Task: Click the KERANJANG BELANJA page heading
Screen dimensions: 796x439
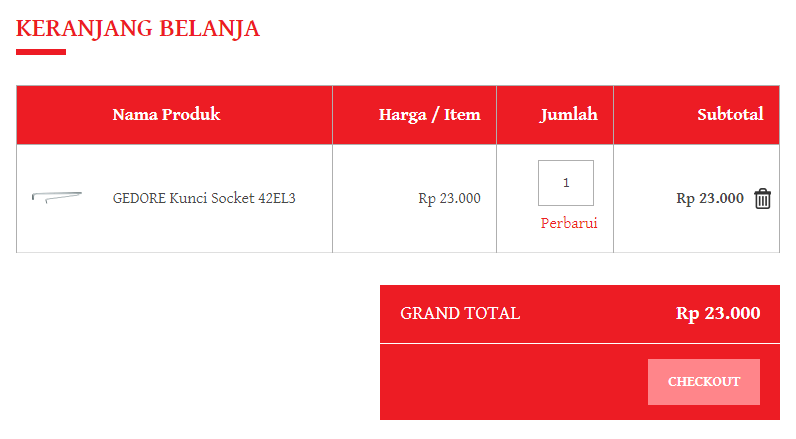Action: point(138,29)
